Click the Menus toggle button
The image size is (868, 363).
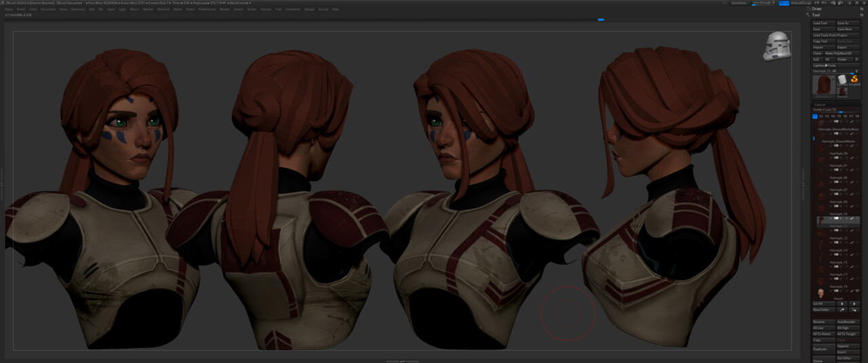coord(783,3)
